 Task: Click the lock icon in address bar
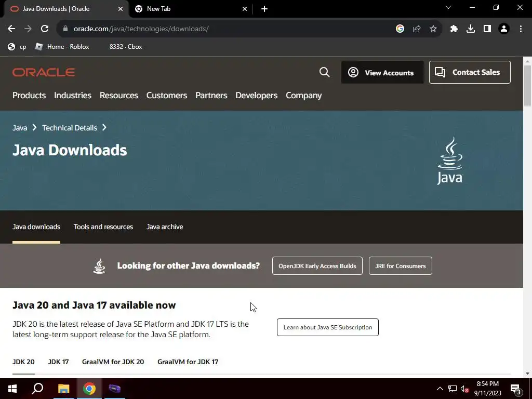click(x=65, y=29)
